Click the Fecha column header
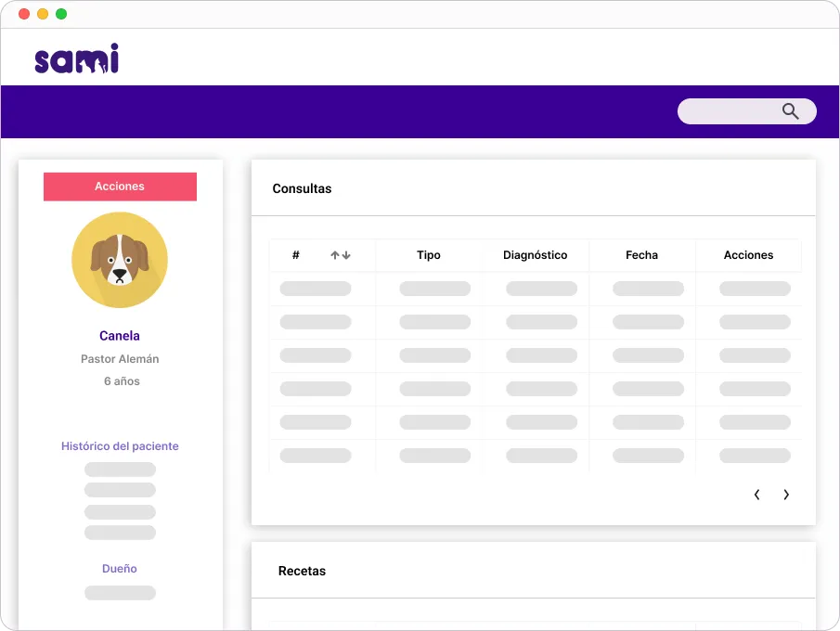 (641, 255)
